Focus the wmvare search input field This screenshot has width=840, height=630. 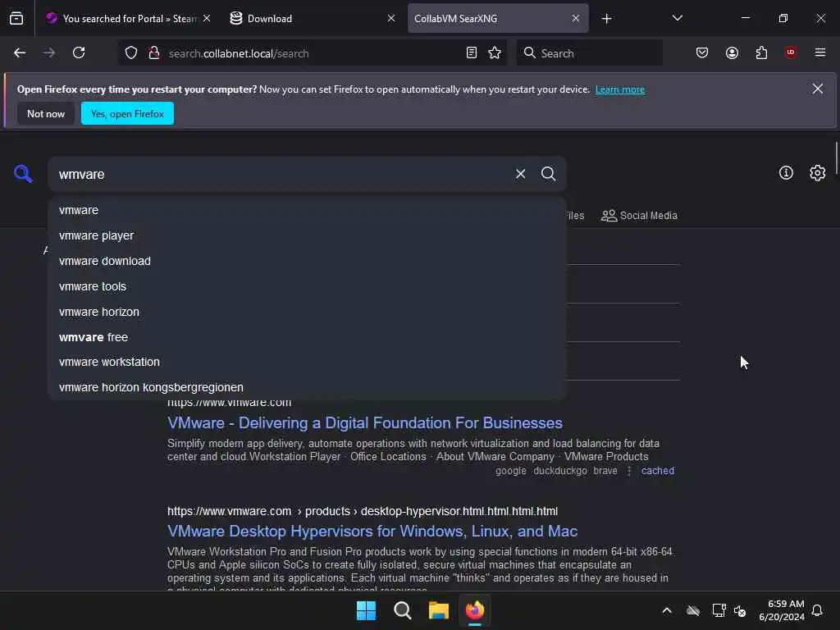click(x=281, y=174)
